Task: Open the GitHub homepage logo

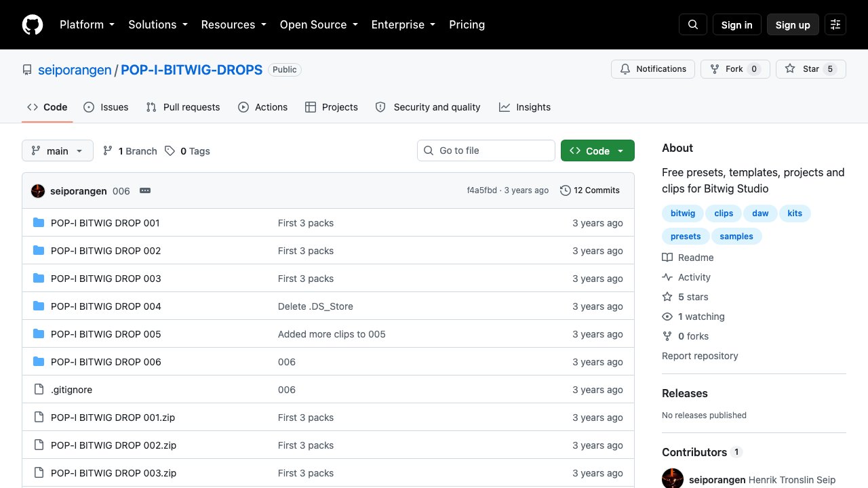Action: click(33, 24)
